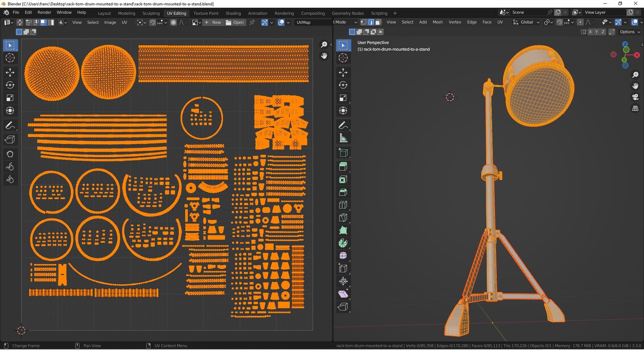Toggle snapping in the 3D viewport header
644x350 pixels.
(x=559, y=22)
